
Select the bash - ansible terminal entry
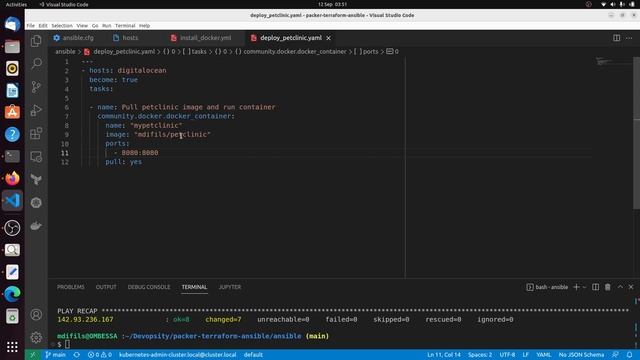pos(547,287)
